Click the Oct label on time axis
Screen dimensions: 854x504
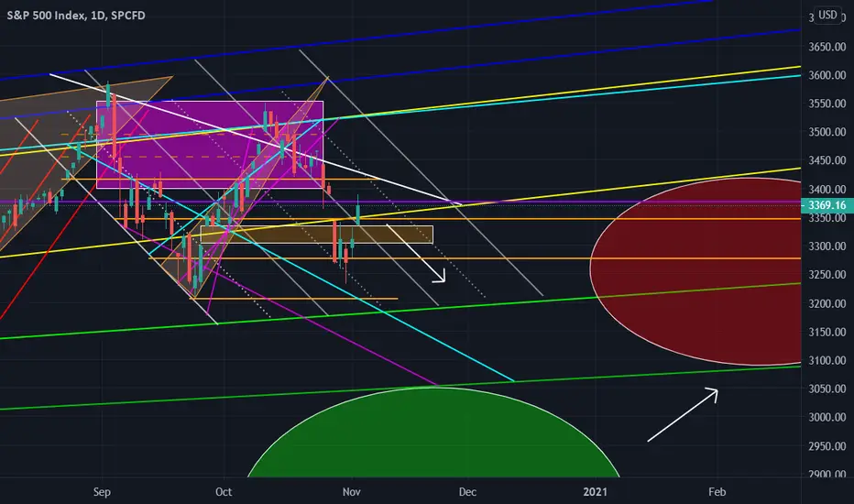tap(224, 492)
